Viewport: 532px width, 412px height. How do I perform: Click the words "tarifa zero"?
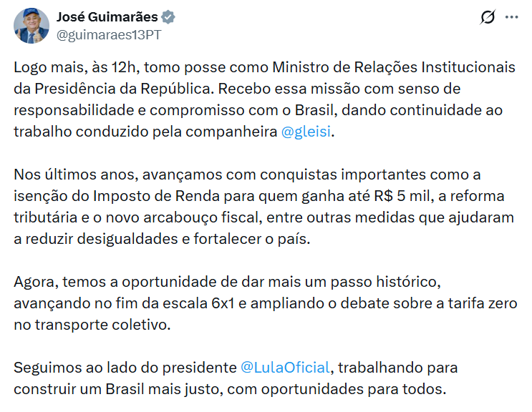point(483,303)
